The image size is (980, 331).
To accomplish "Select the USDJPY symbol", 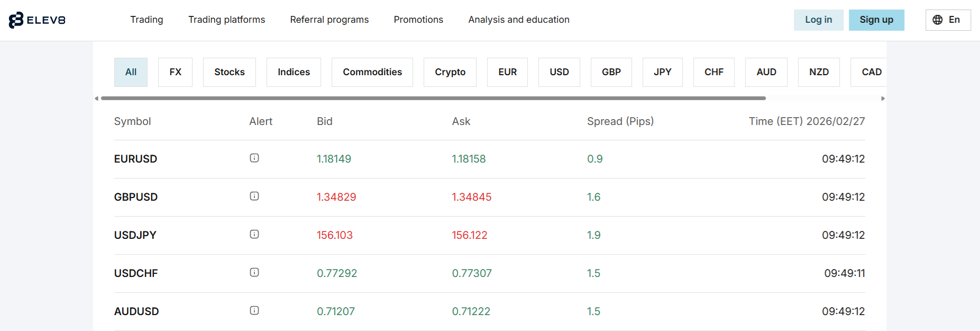I will click(135, 235).
